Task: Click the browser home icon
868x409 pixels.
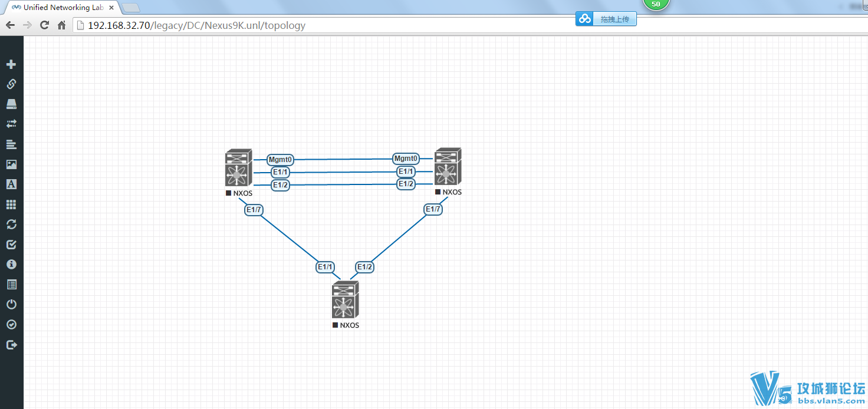Action: (x=61, y=25)
